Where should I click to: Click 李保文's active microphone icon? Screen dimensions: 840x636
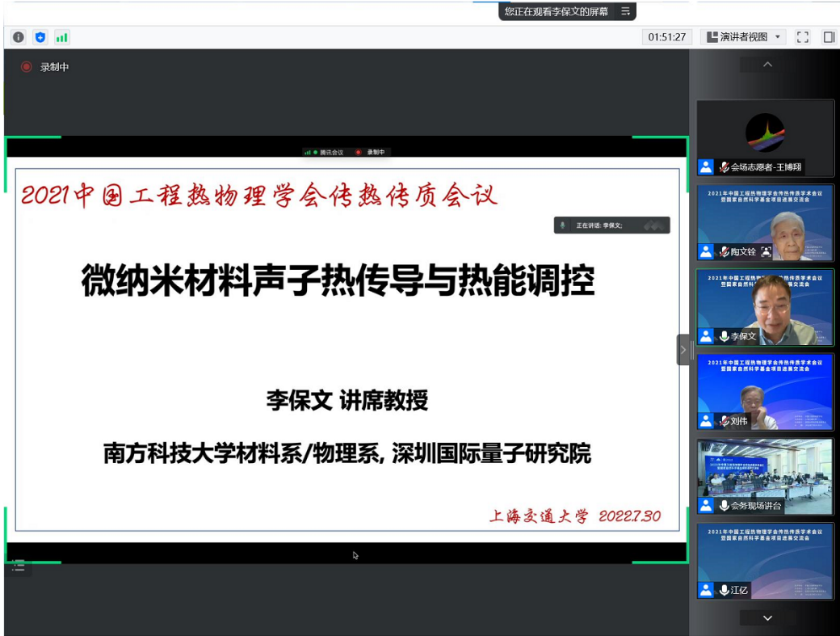coord(724,336)
